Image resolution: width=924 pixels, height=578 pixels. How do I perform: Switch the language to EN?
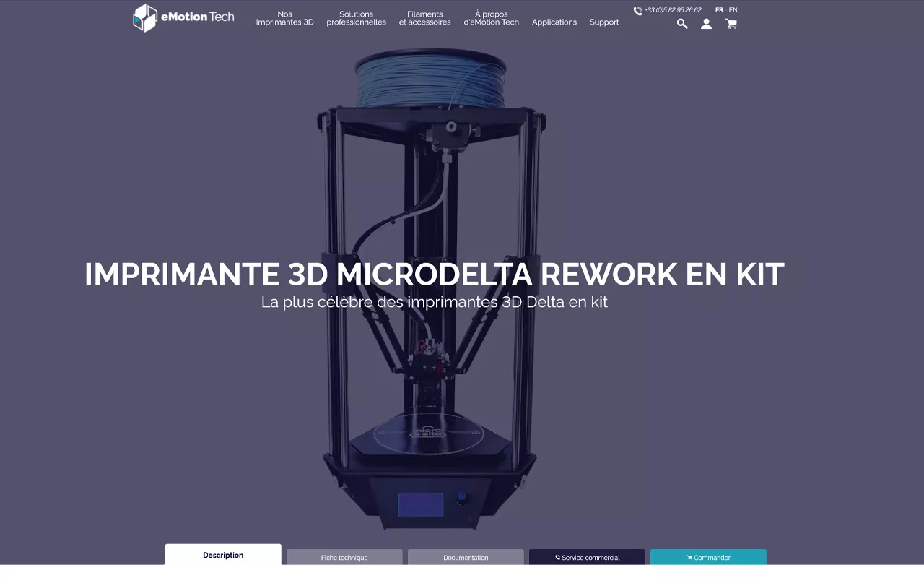pyautogui.click(x=733, y=10)
